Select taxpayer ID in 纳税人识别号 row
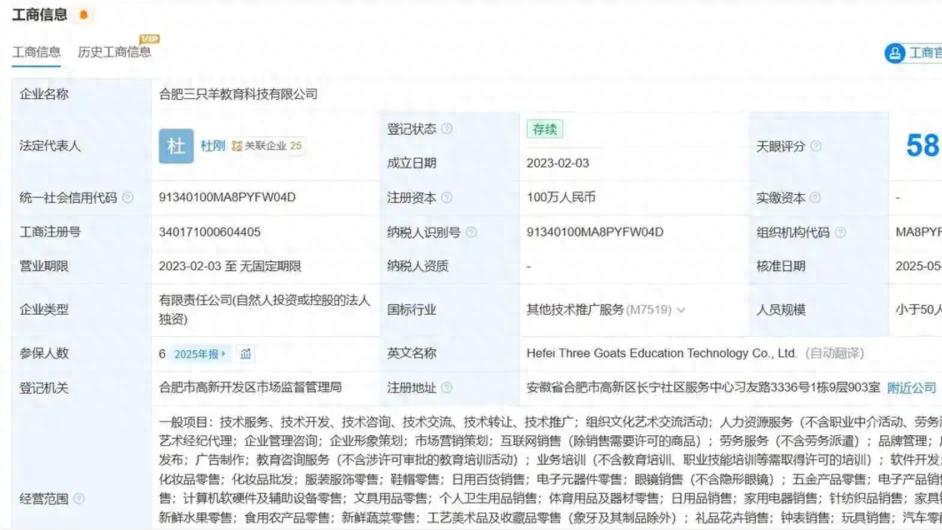The width and height of the screenshot is (942, 530). pos(595,232)
